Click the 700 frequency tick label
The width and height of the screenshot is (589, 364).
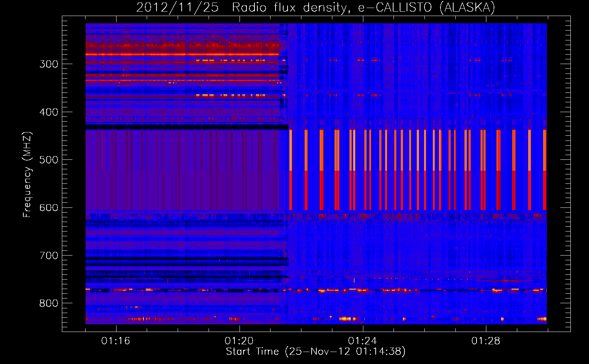click(49, 256)
